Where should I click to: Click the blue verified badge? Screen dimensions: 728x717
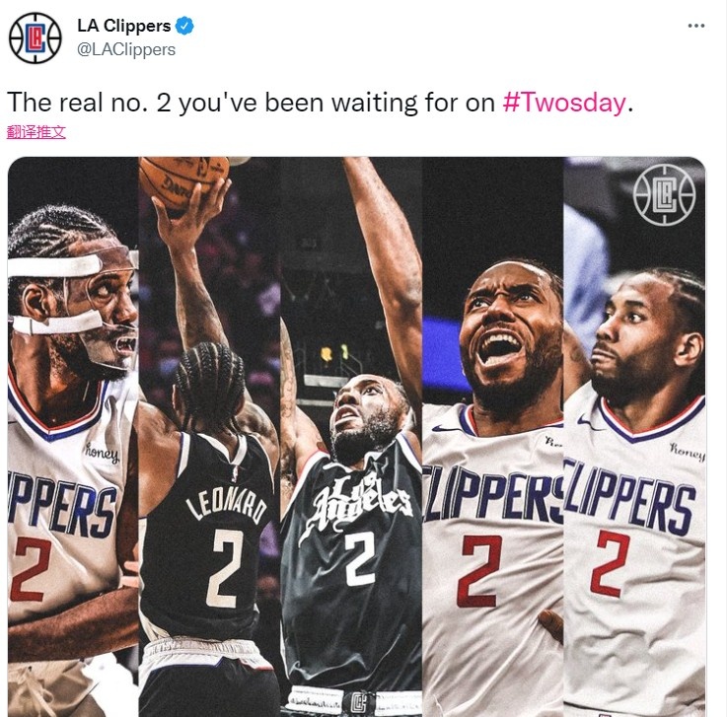pos(184,26)
